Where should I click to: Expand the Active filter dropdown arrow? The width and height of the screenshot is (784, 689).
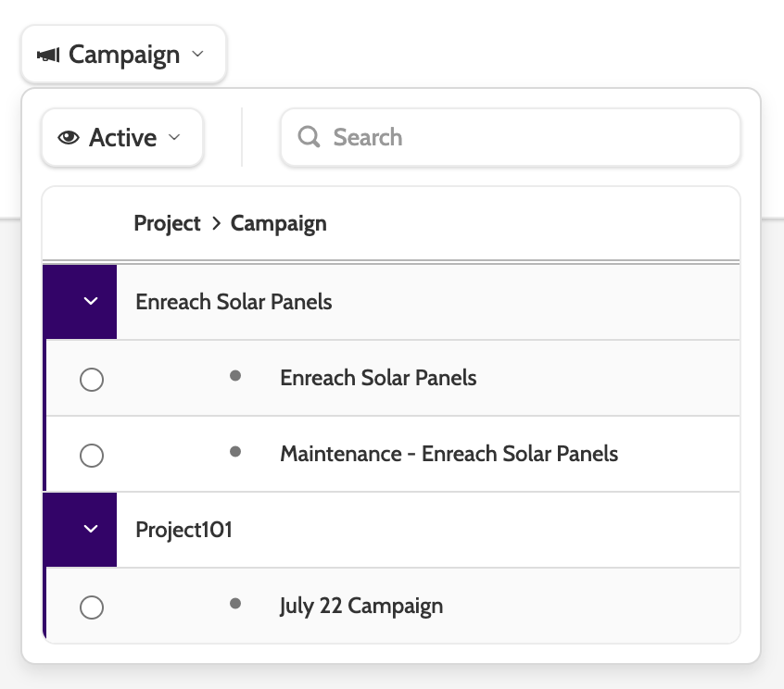pyautogui.click(x=174, y=138)
